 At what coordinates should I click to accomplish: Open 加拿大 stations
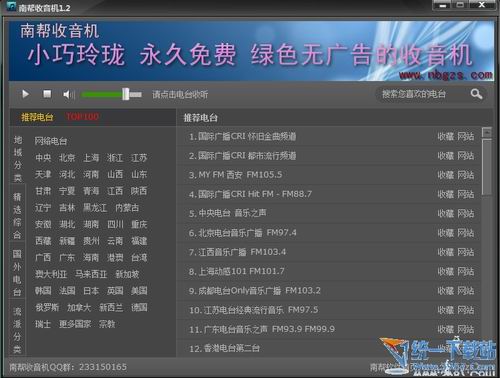click(x=79, y=308)
